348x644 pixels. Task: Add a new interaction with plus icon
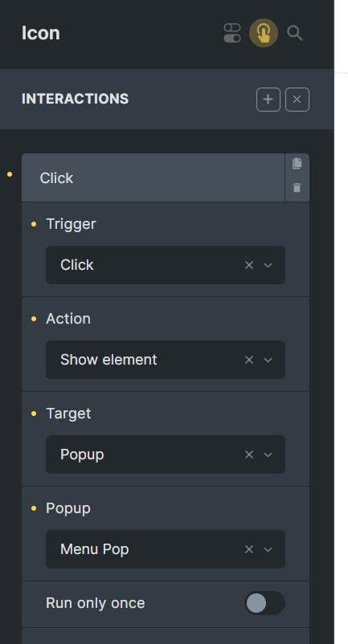268,100
